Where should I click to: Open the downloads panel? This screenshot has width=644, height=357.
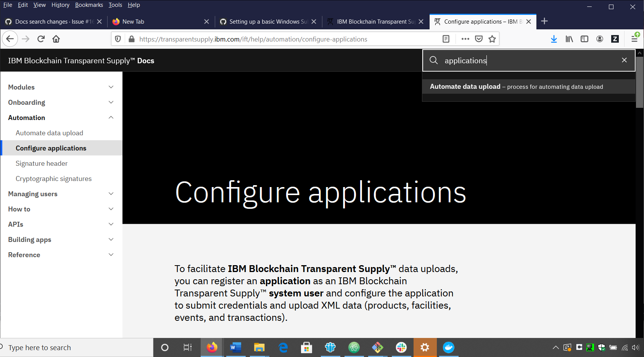[x=554, y=39]
